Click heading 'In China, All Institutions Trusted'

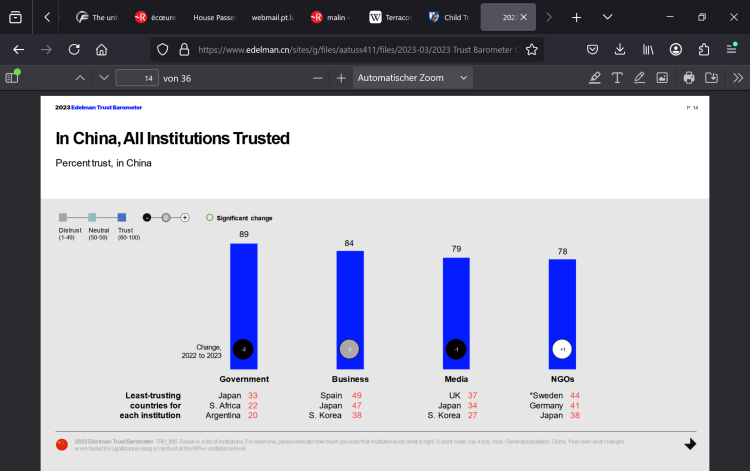(x=173, y=139)
